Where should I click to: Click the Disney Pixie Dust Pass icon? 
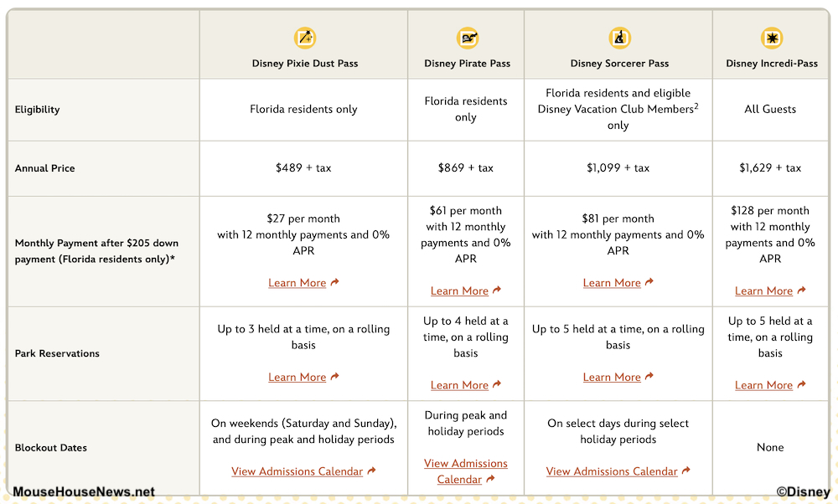click(x=305, y=38)
